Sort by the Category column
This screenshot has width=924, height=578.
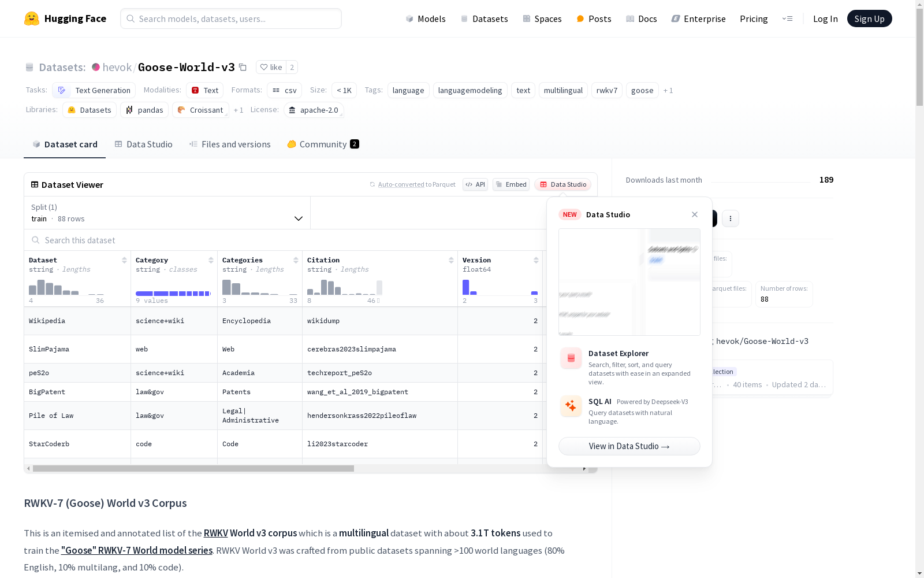(211, 260)
